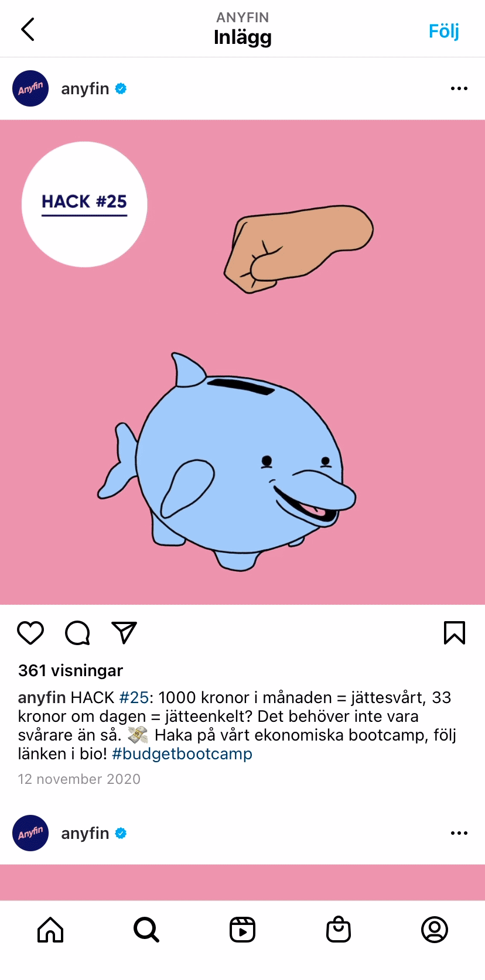This screenshot has width=485, height=980.
Task: Open options menu for second anyfin post
Action: 459,833
